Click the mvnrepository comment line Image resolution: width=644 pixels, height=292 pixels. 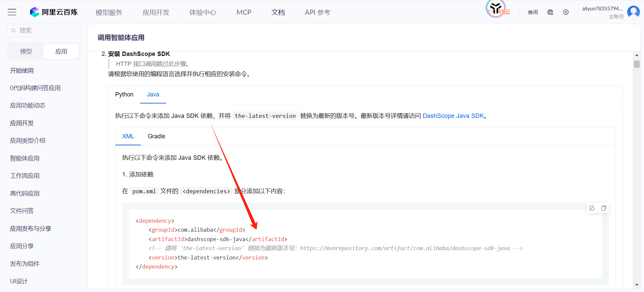pyautogui.click(x=336, y=248)
